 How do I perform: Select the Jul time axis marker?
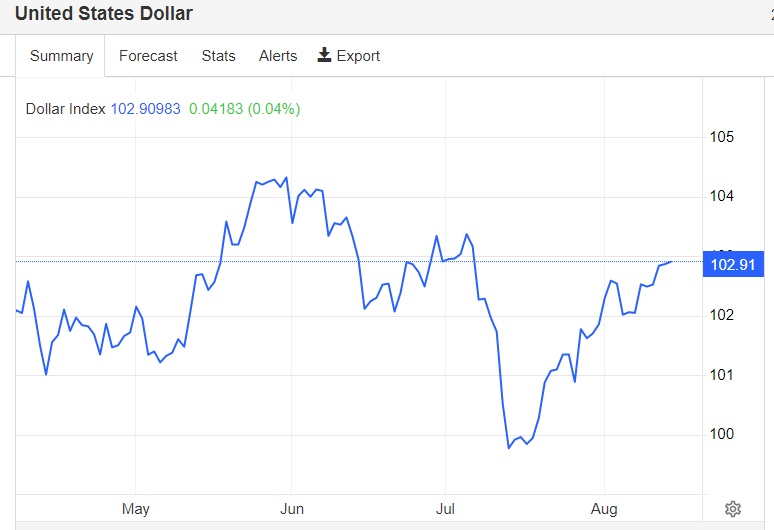pyautogui.click(x=445, y=509)
